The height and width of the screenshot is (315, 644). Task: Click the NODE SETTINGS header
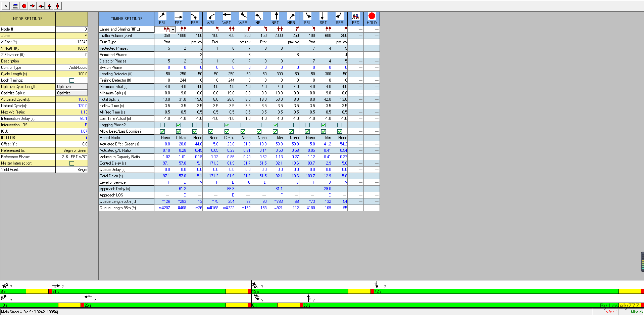pyautogui.click(x=28, y=18)
